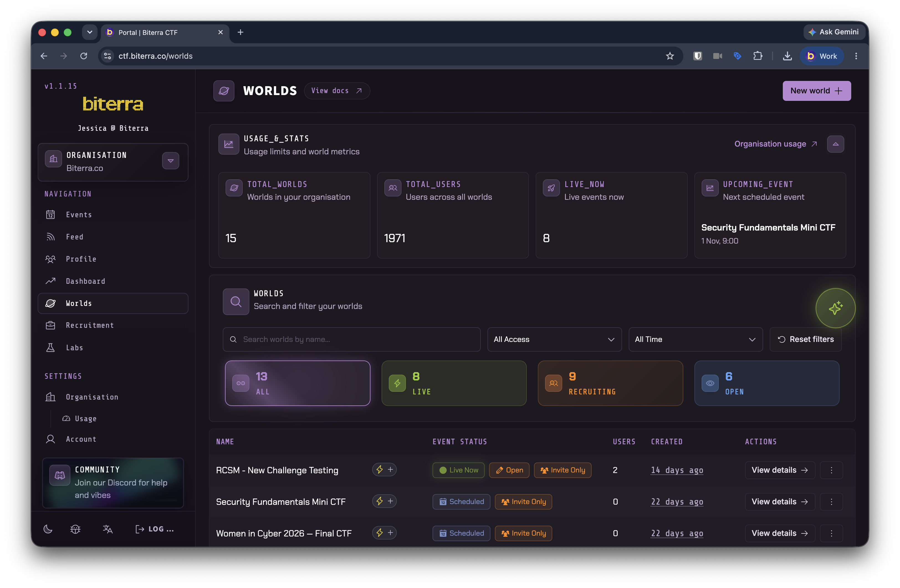Image resolution: width=900 pixels, height=588 pixels.
Task: Open the browser downloads icon
Action: coord(787,56)
